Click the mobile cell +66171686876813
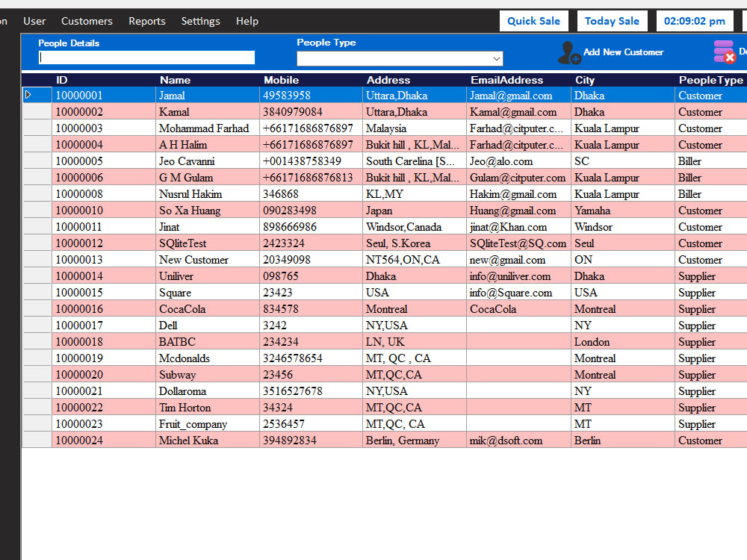This screenshot has height=560, width=747. click(x=311, y=177)
